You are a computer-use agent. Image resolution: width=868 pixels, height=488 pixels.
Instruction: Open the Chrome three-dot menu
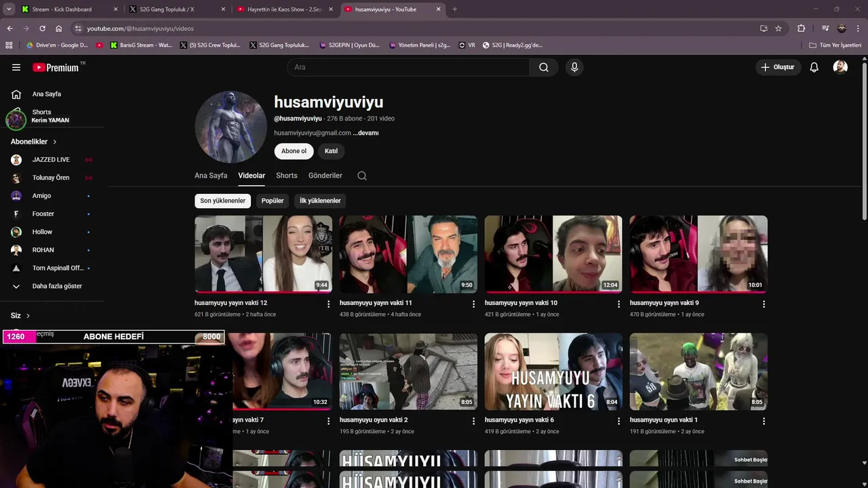858,28
